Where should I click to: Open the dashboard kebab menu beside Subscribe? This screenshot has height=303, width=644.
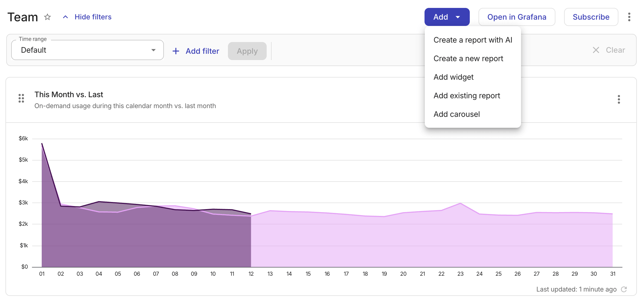tap(629, 17)
